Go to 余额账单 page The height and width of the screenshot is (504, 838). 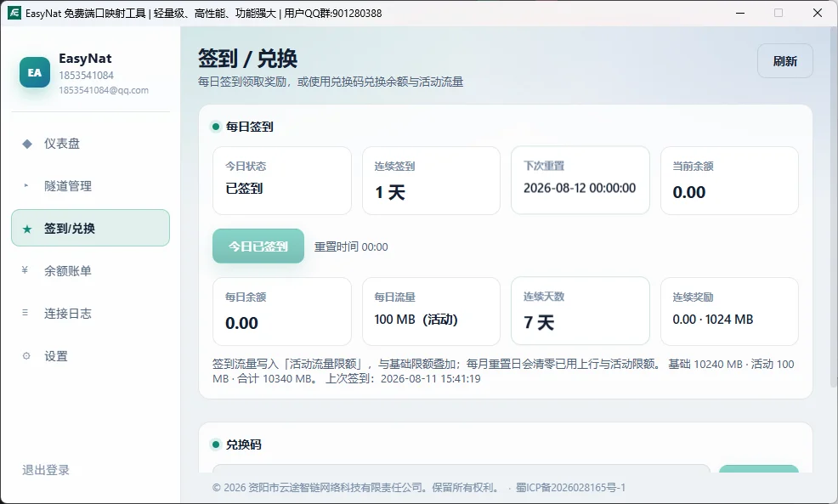click(90, 271)
